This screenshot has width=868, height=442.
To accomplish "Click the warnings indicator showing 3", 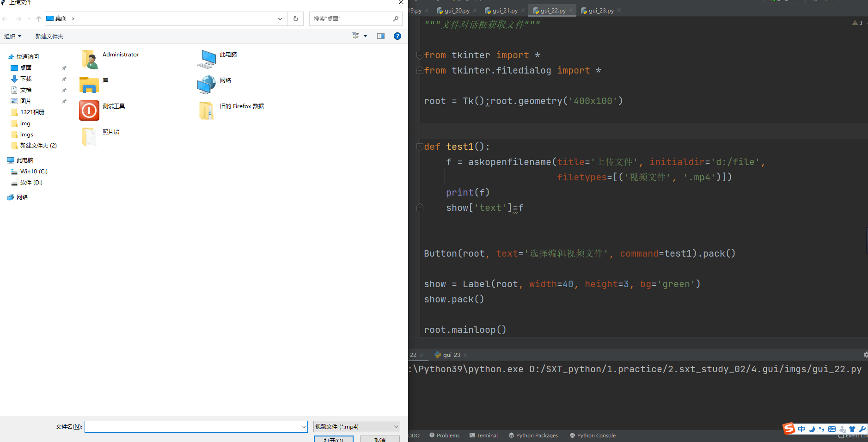I will pos(857,23).
